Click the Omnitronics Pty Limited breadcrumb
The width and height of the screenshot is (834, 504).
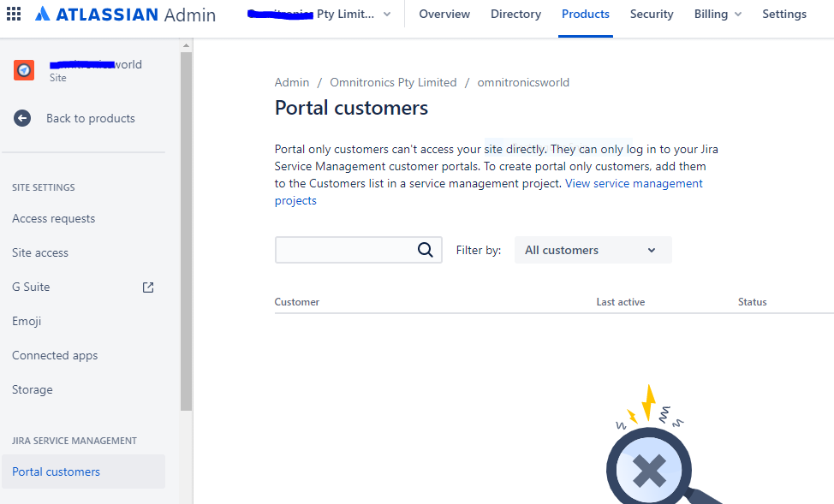pos(393,82)
